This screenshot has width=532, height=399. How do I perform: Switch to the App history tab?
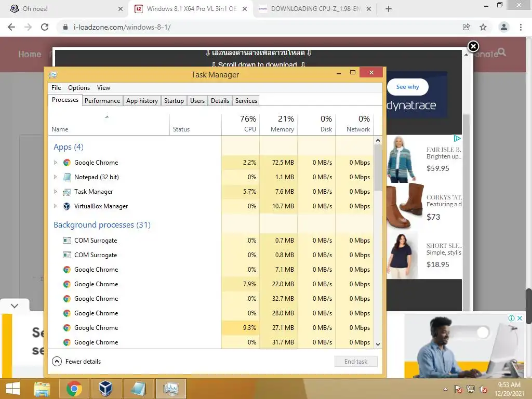point(142,101)
